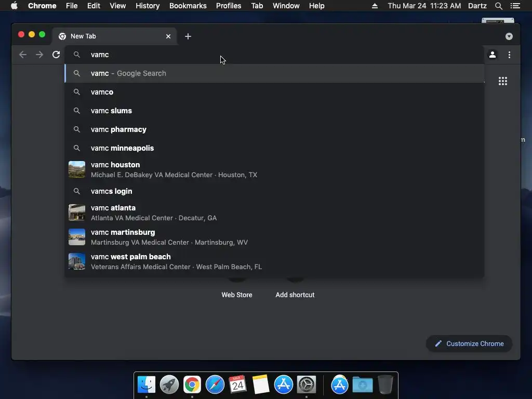Select the 'vamc atlanta' suggestion

tap(274, 212)
